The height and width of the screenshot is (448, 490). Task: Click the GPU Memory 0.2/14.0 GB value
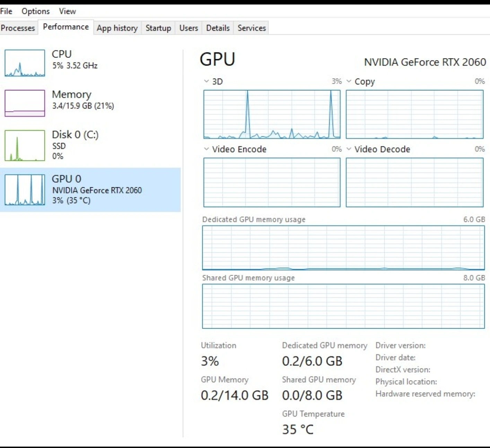(235, 395)
